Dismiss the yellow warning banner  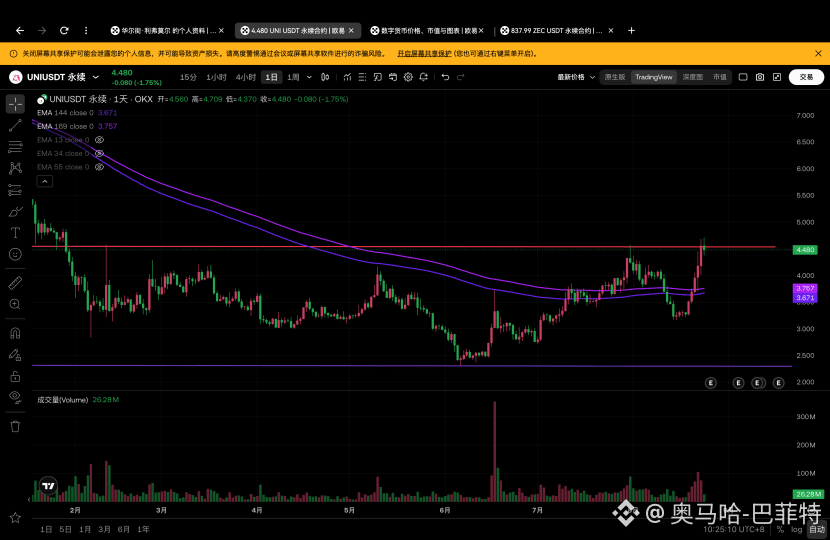coord(818,53)
